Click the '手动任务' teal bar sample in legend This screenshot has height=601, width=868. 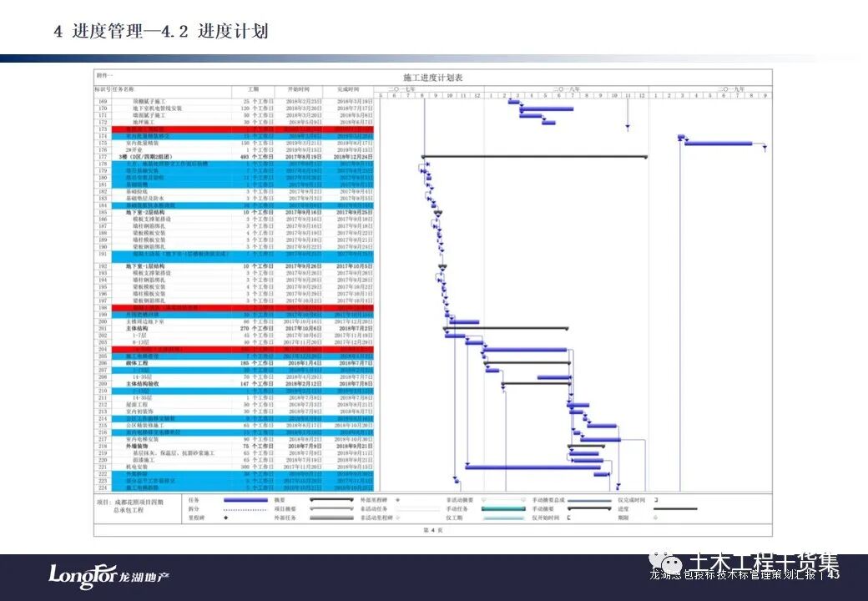(x=503, y=508)
